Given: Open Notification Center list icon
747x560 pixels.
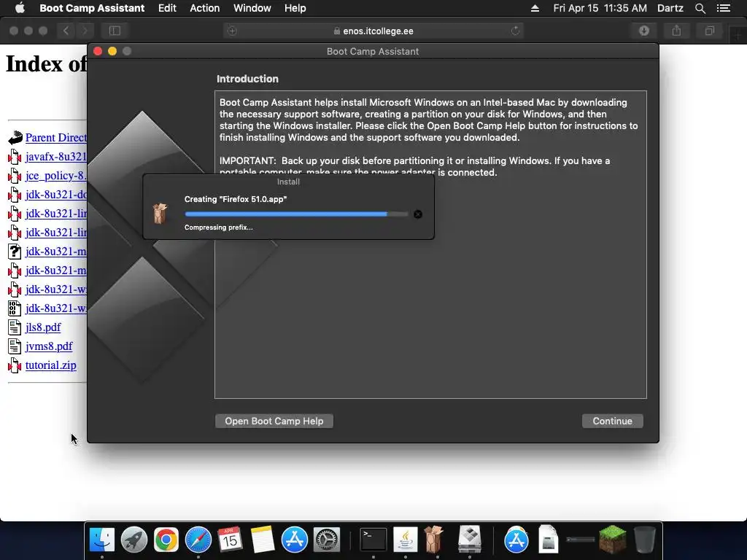Looking at the screenshot, I should (x=724, y=8).
